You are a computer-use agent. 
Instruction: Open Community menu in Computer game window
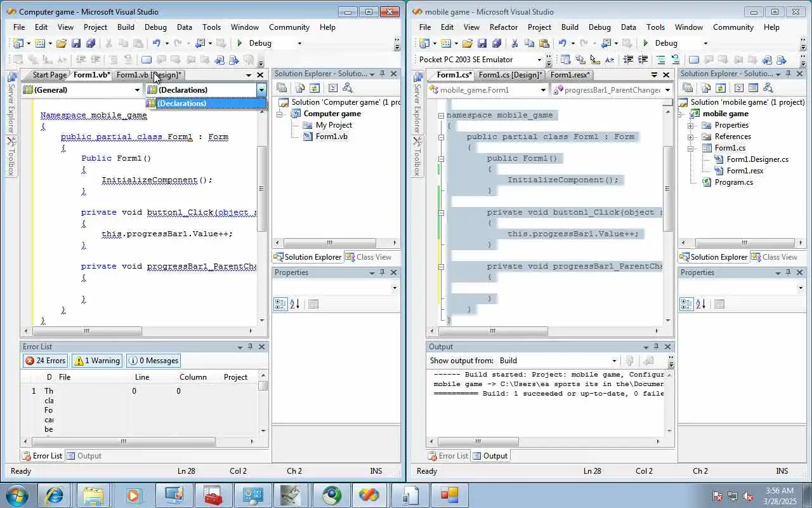(289, 27)
